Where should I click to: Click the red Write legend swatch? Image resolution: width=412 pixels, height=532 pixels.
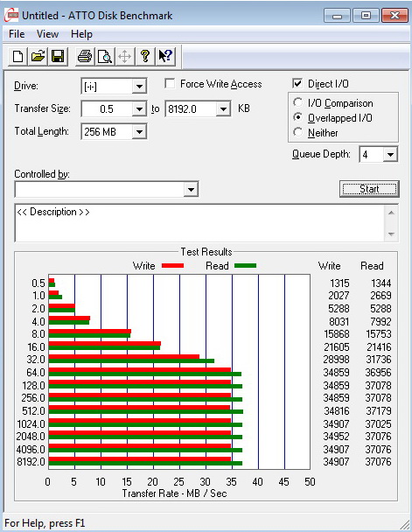[173, 266]
